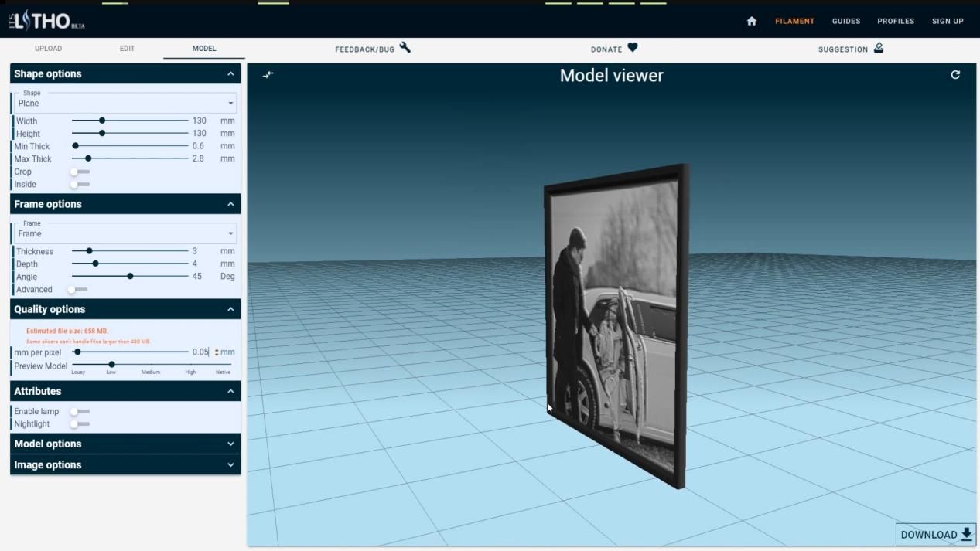This screenshot has width=980, height=551.
Task: Click the ItsLitho logo
Action: (46, 21)
